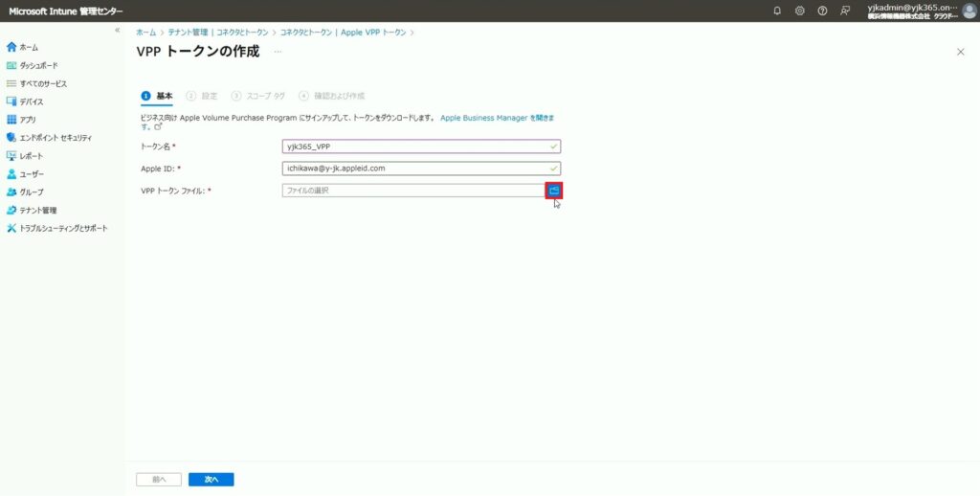Open the account avatar menu
The width and height of the screenshot is (980, 496).
[969, 11]
